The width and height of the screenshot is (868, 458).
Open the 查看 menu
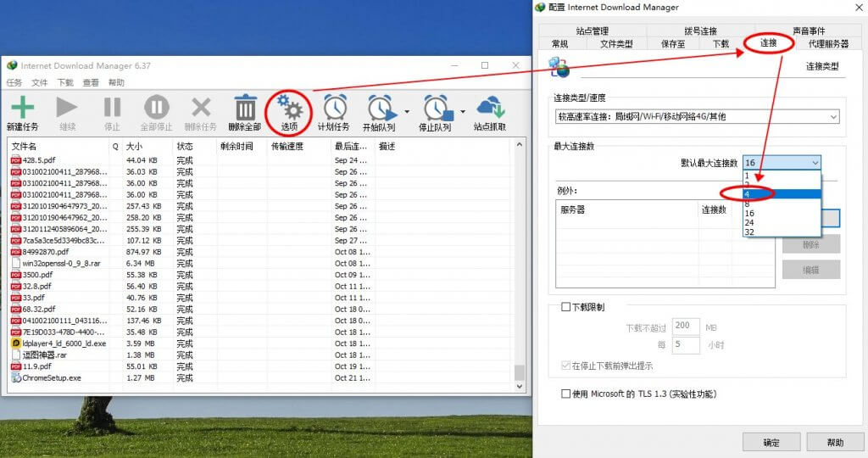click(91, 82)
